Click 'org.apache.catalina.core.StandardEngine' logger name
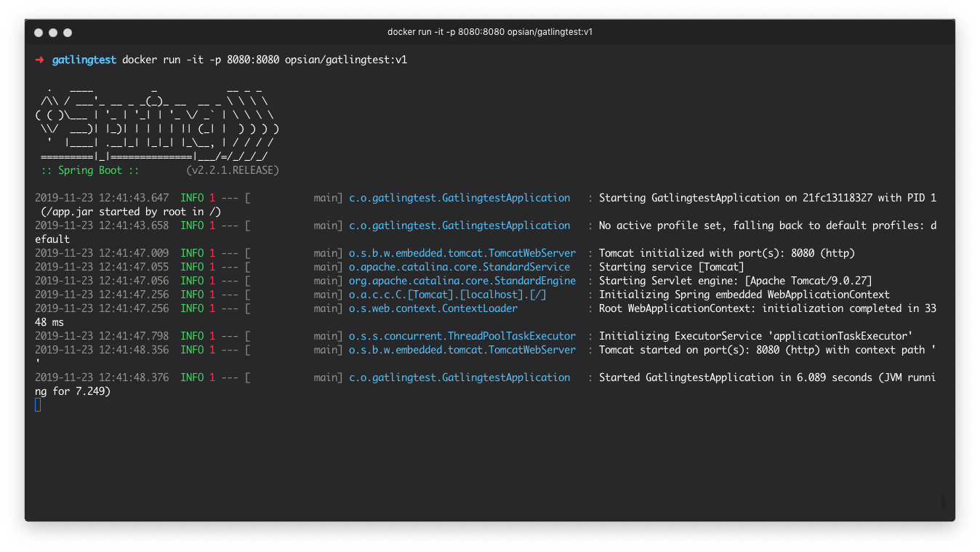 pos(462,281)
